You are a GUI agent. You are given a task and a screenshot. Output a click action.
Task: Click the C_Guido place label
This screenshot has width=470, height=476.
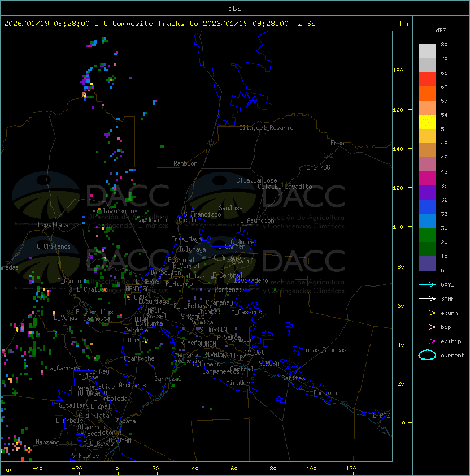click(69, 281)
